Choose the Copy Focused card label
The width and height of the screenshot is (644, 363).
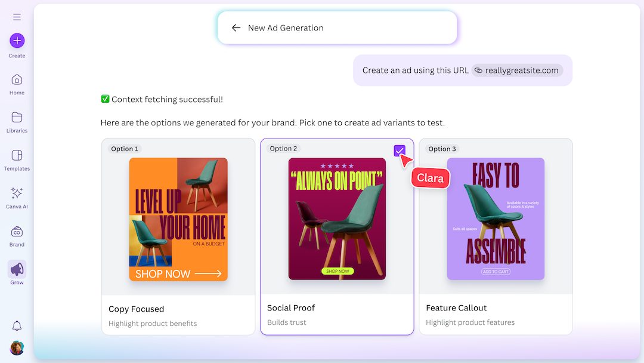(136, 309)
